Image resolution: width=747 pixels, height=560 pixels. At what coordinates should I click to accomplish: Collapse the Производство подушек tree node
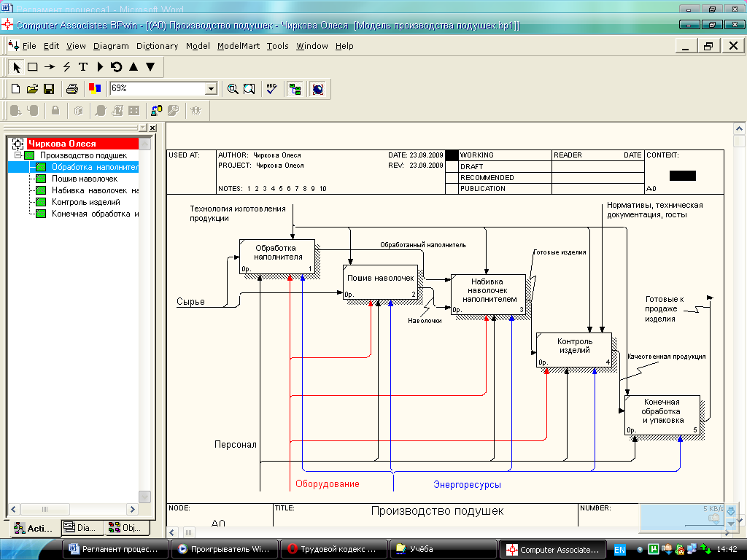pyautogui.click(x=18, y=155)
